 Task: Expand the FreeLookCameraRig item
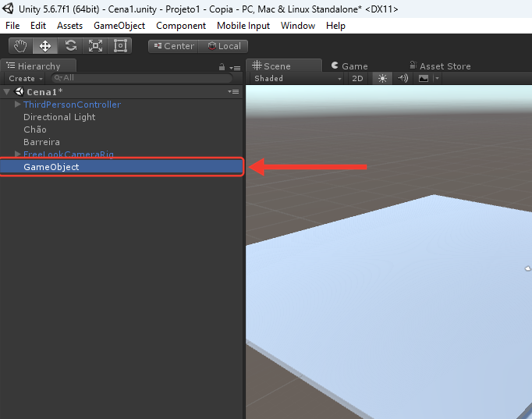coord(18,154)
